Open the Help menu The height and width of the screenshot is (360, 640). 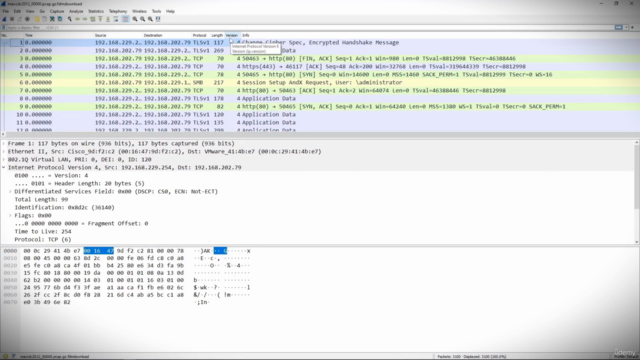[170, 11]
